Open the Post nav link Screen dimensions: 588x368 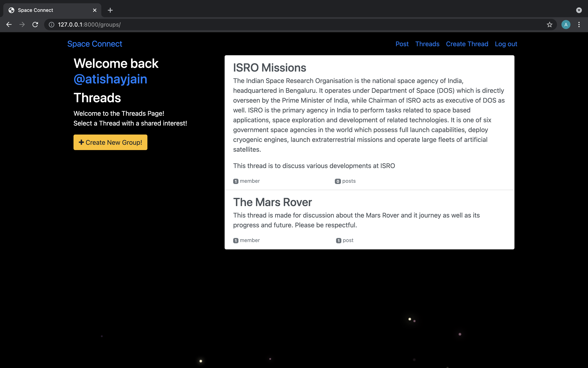pyautogui.click(x=402, y=44)
